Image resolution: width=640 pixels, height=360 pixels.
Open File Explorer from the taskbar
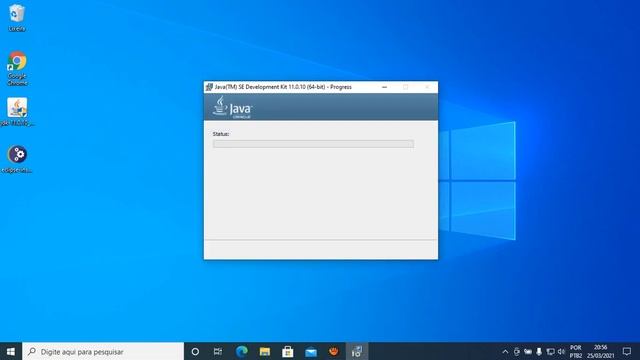tap(264, 351)
